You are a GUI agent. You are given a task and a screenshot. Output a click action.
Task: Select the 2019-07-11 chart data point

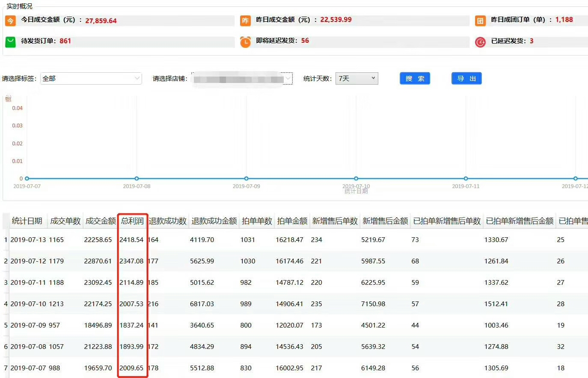coord(465,178)
